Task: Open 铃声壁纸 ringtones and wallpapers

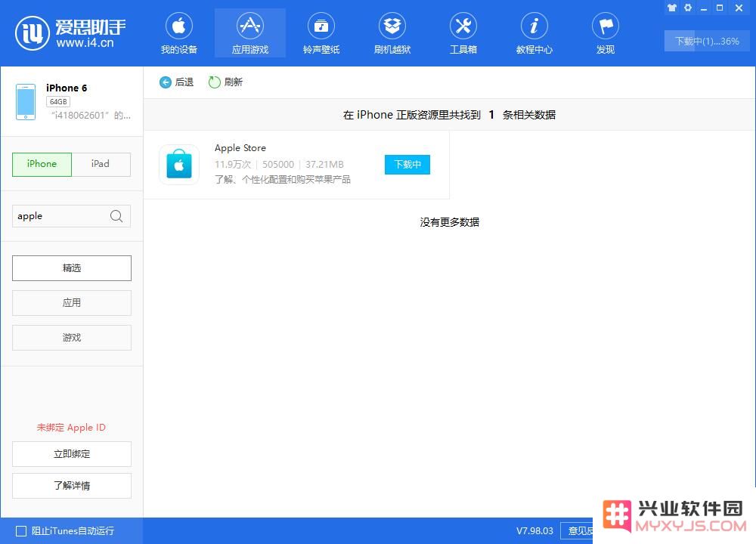Action: tap(321, 32)
